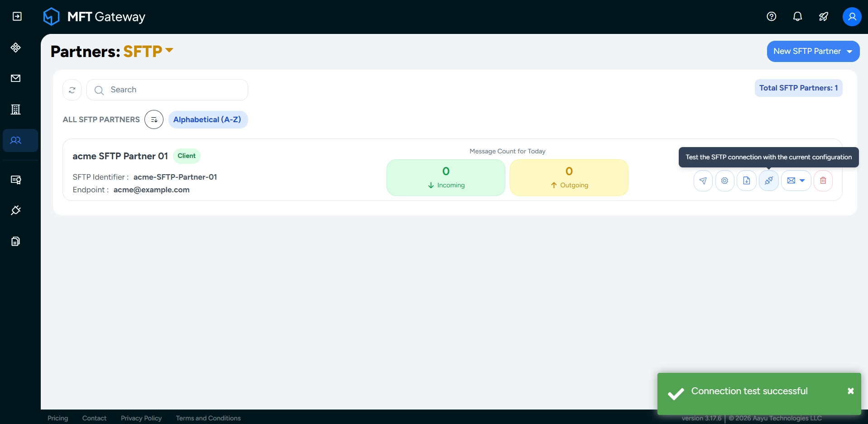Screen dimensions: 868x424
Task: Open the certificates icon in sidebar
Action: [16, 180]
